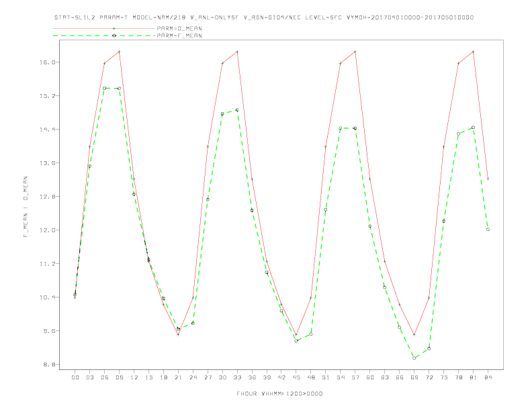Click the O_MEAN plus marker at hour 57

(x=355, y=52)
